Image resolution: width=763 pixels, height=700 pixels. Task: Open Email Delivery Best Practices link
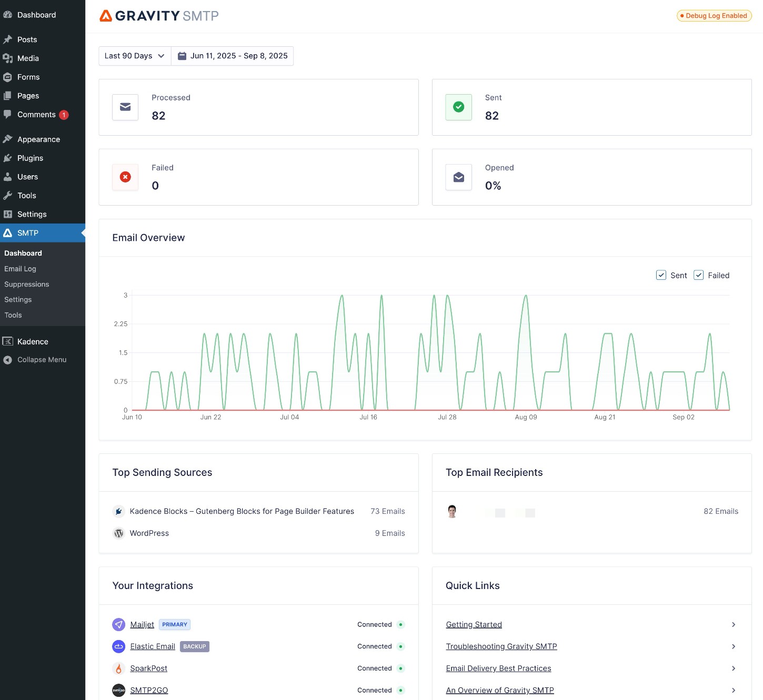499,668
